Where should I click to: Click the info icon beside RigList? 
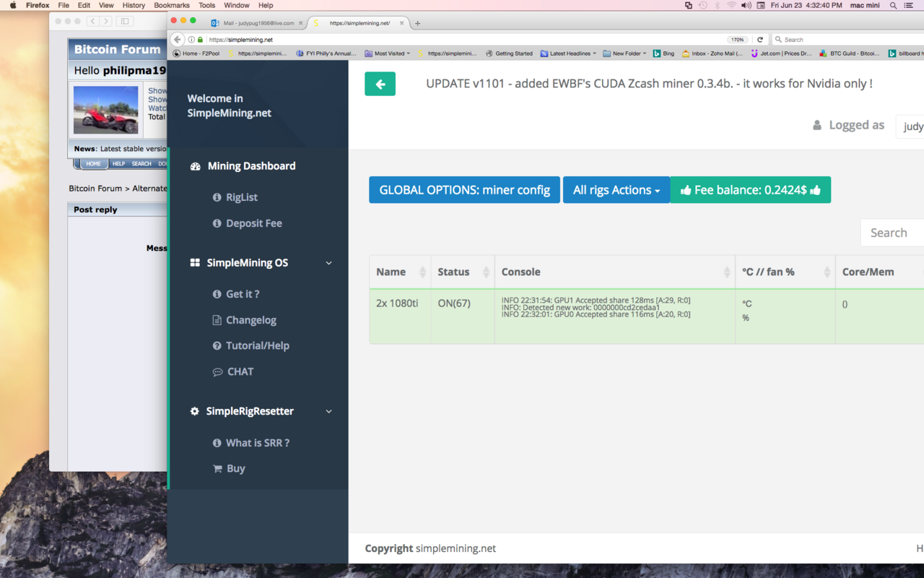tap(217, 197)
